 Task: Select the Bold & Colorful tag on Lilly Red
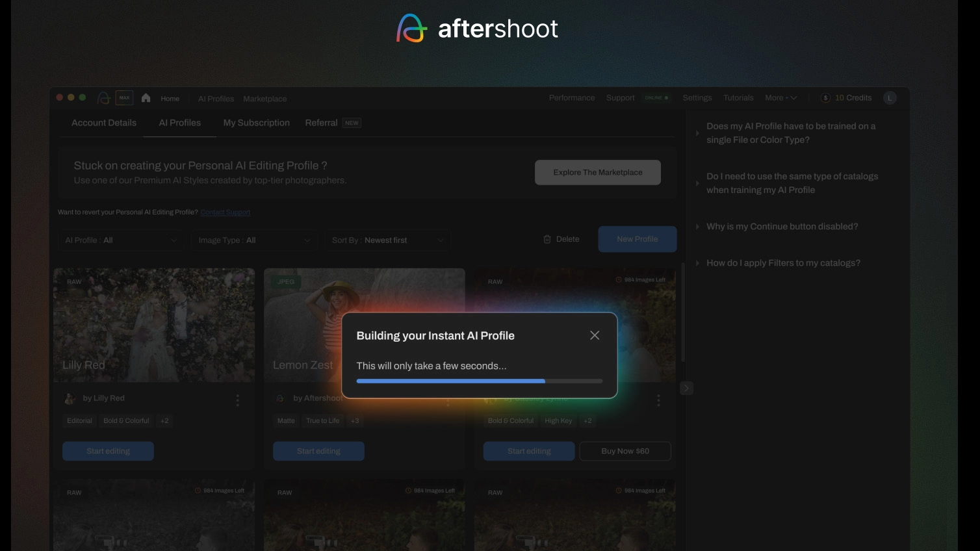pyautogui.click(x=126, y=421)
